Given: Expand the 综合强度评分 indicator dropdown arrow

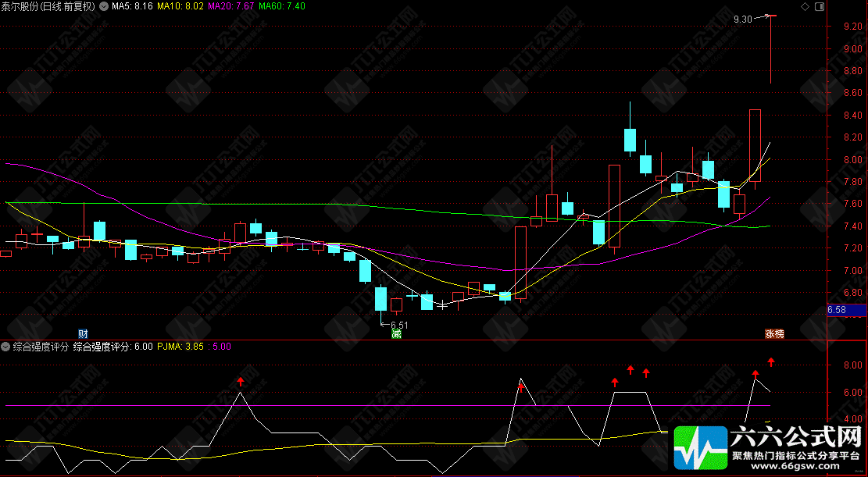Looking at the screenshot, I should pos(6,347).
